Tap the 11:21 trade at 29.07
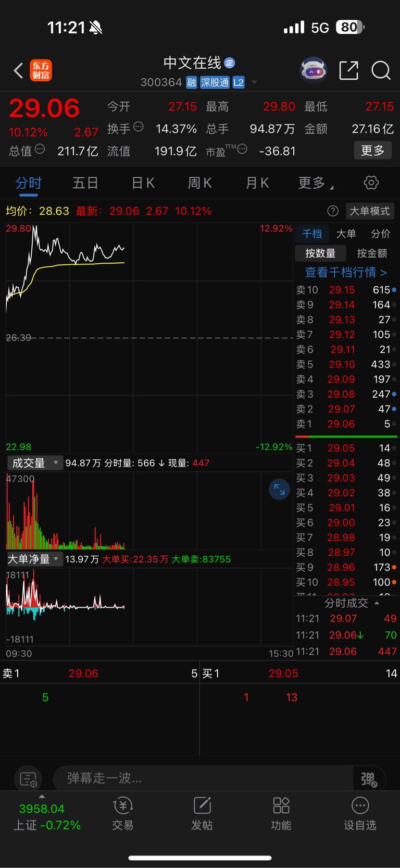Screen dimensions: 400x868 pos(346,619)
